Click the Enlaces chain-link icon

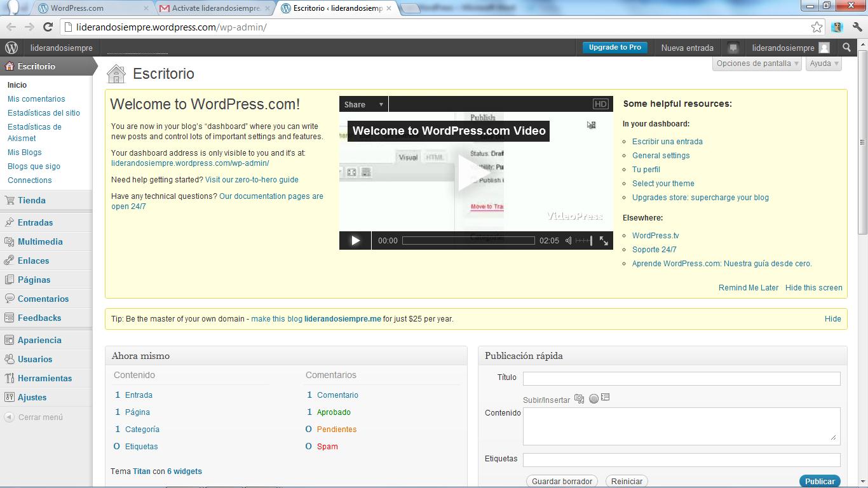click(10, 261)
